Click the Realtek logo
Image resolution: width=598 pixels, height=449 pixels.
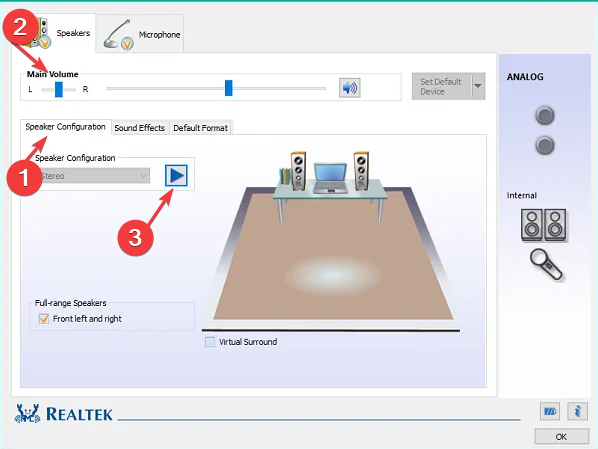click(x=64, y=414)
